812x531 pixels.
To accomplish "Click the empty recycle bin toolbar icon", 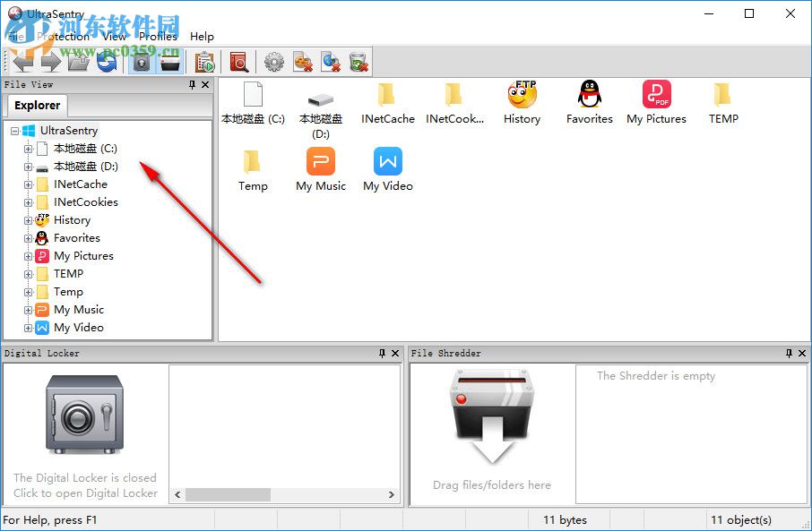I will click(x=358, y=63).
